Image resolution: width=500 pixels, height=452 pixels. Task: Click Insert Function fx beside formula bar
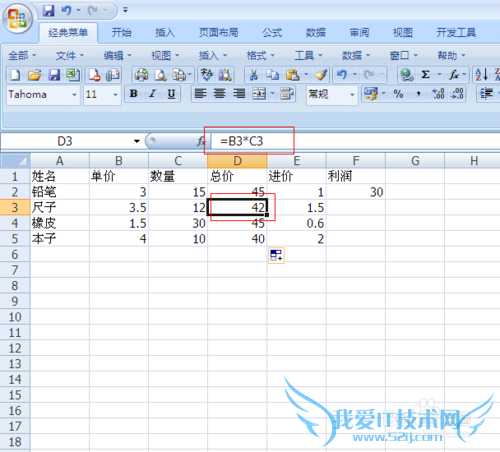201,141
